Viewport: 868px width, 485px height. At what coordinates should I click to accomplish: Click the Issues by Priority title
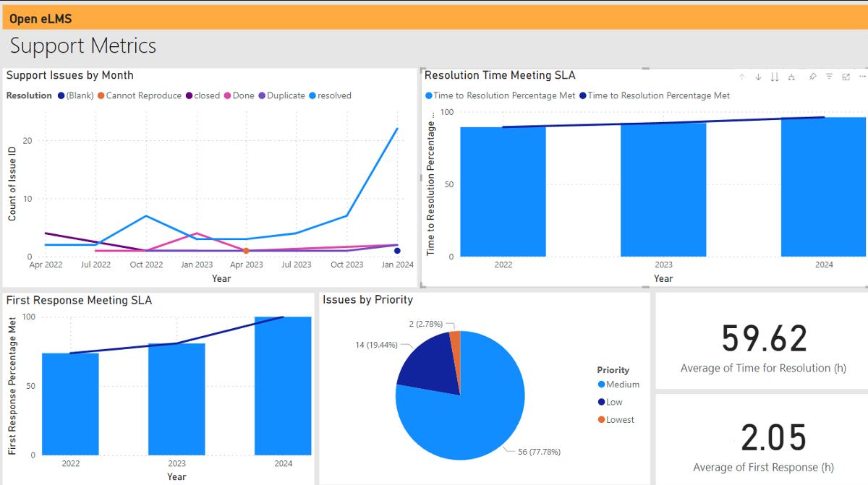(x=367, y=300)
